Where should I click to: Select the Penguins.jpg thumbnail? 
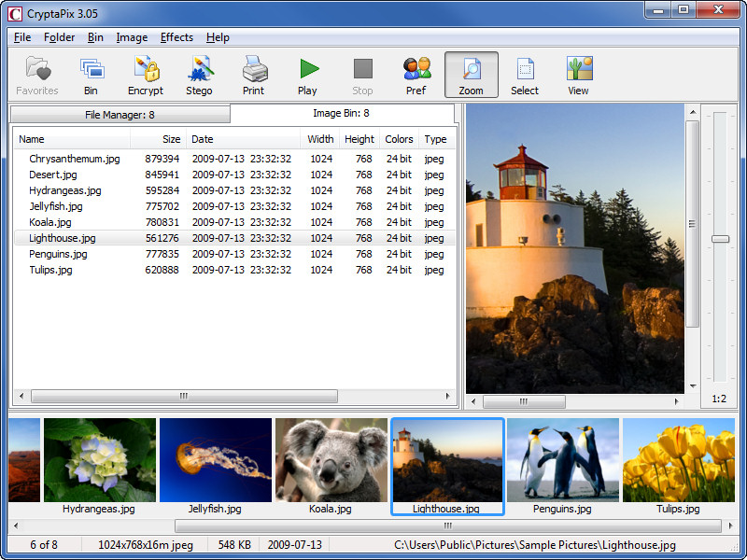pyautogui.click(x=562, y=459)
